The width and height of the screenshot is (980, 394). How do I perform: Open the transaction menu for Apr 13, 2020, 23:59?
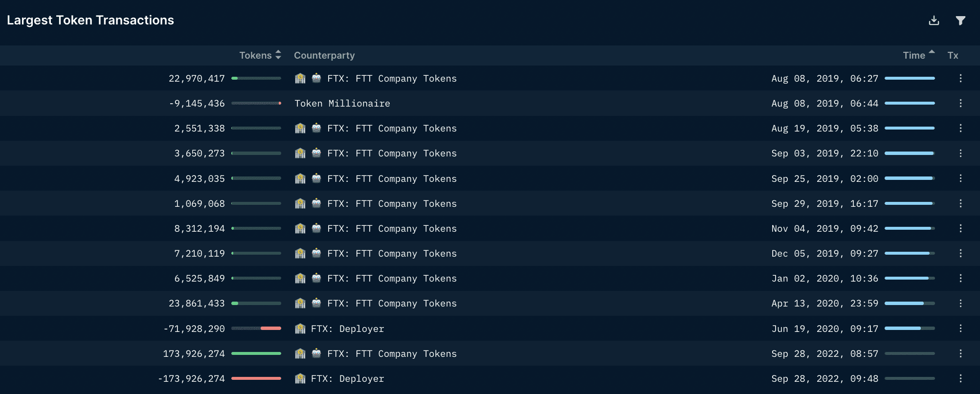tap(960, 303)
